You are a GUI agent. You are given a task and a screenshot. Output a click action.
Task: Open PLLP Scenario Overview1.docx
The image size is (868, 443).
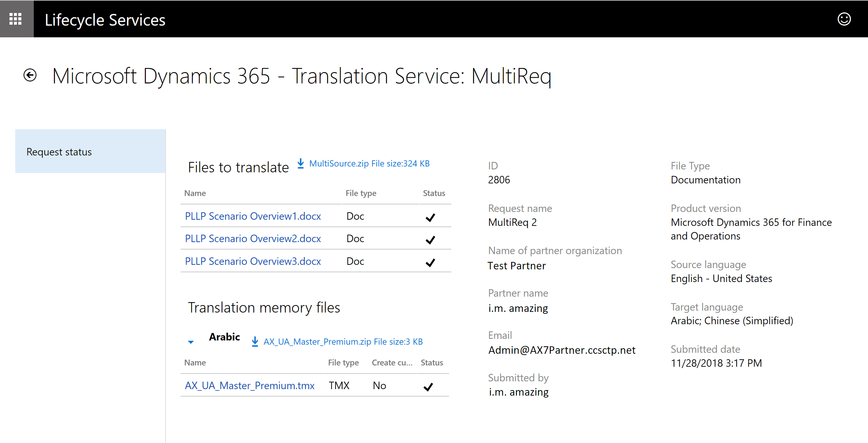coord(253,216)
